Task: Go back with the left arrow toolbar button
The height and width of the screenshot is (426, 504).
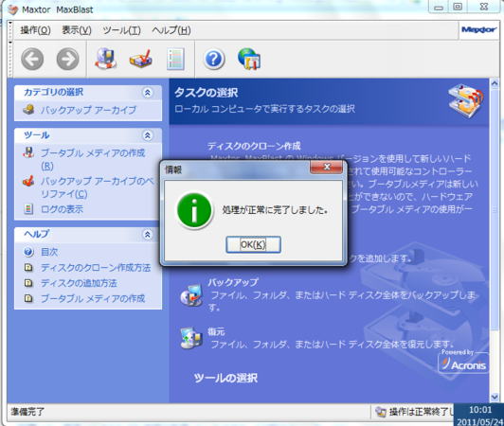Action: (x=32, y=59)
